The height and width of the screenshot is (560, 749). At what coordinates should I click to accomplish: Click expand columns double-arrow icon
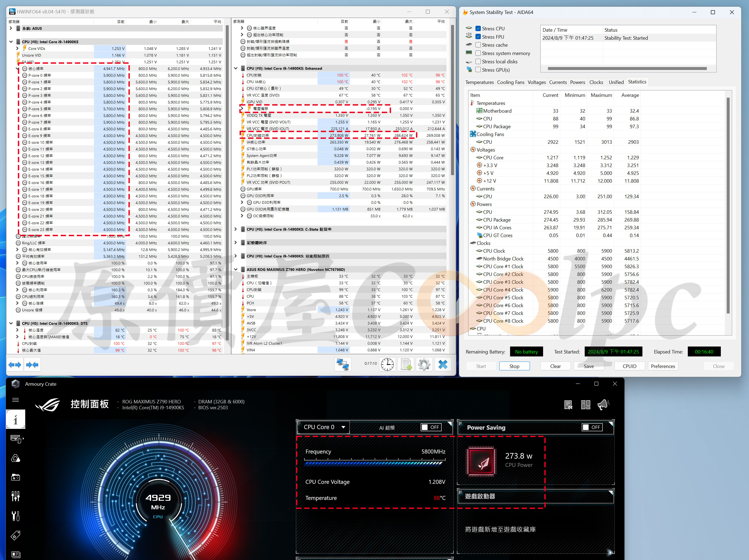pos(14,364)
